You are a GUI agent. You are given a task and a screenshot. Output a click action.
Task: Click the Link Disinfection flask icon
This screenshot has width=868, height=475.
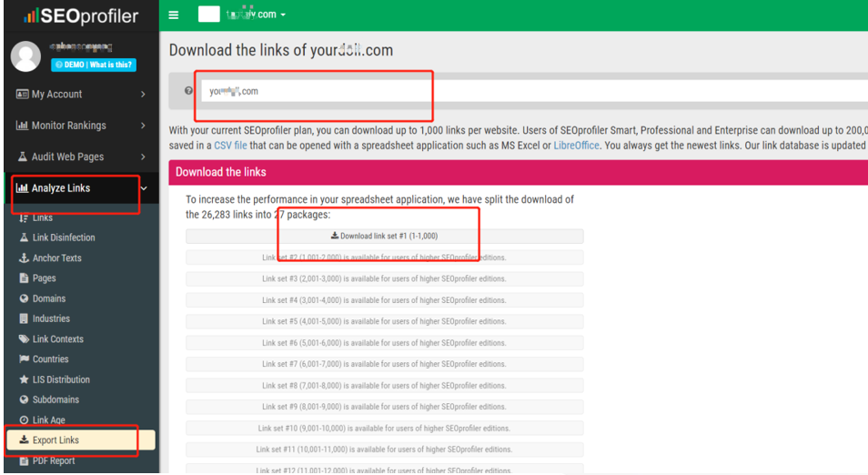[24, 237]
